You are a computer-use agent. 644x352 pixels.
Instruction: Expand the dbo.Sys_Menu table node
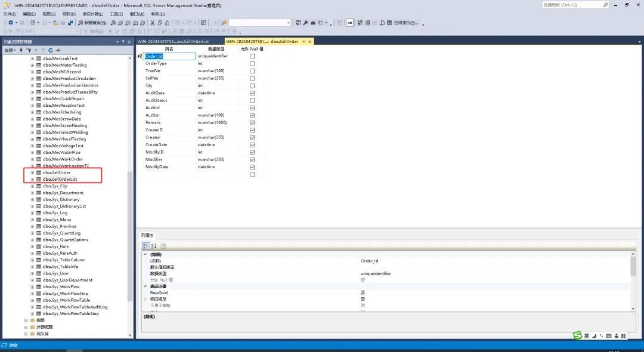[x=32, y=220]
